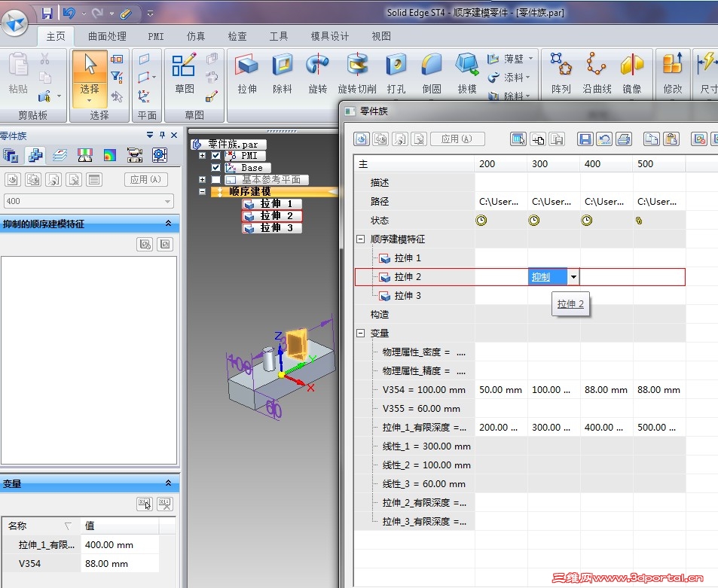
Task: Expand the PMI node in the tree
Action: coord(202,156)
